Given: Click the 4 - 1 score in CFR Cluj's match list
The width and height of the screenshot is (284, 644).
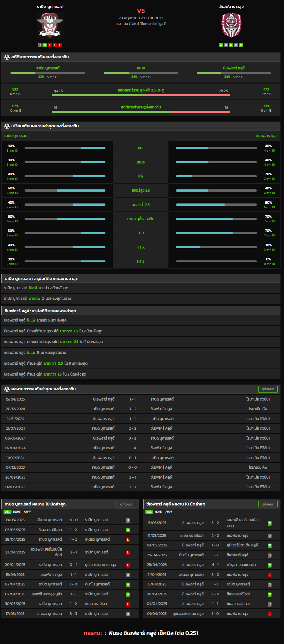Looking at the screenshot, I should click(x=215, y=565).
